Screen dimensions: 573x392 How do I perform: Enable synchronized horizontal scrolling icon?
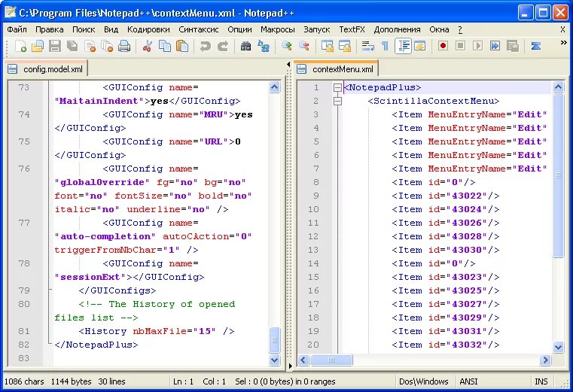(x=345, y=46)
